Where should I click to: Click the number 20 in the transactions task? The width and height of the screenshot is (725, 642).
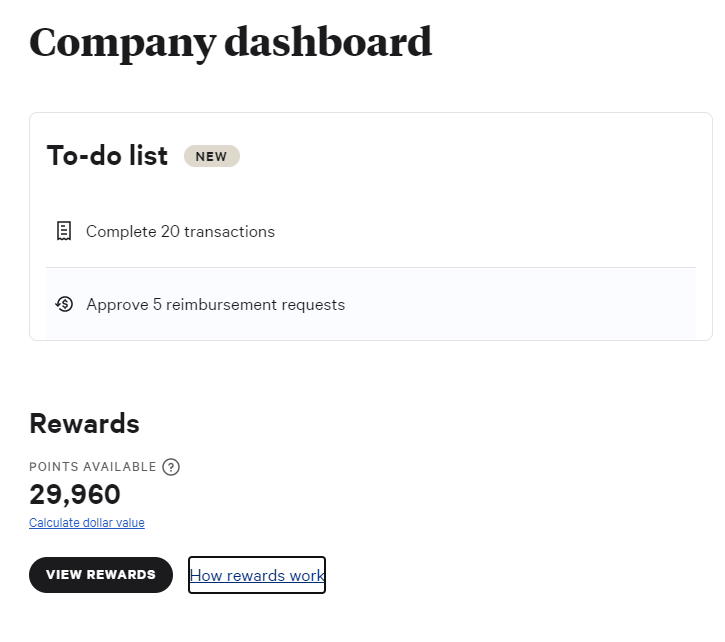coord(170,232)
